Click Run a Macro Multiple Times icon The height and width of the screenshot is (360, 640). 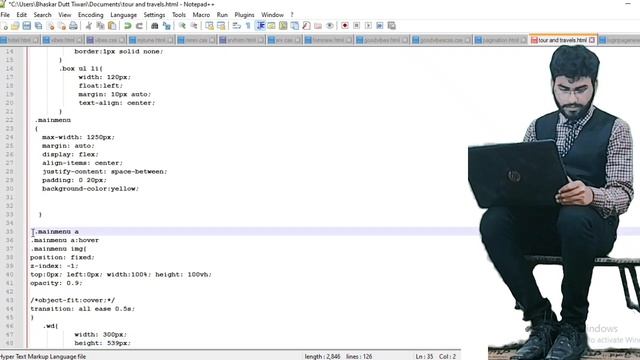(380, 26)
